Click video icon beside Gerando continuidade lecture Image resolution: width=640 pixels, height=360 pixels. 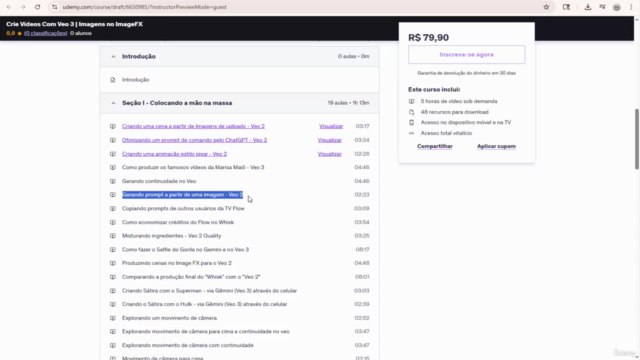(x=113, y=182)
